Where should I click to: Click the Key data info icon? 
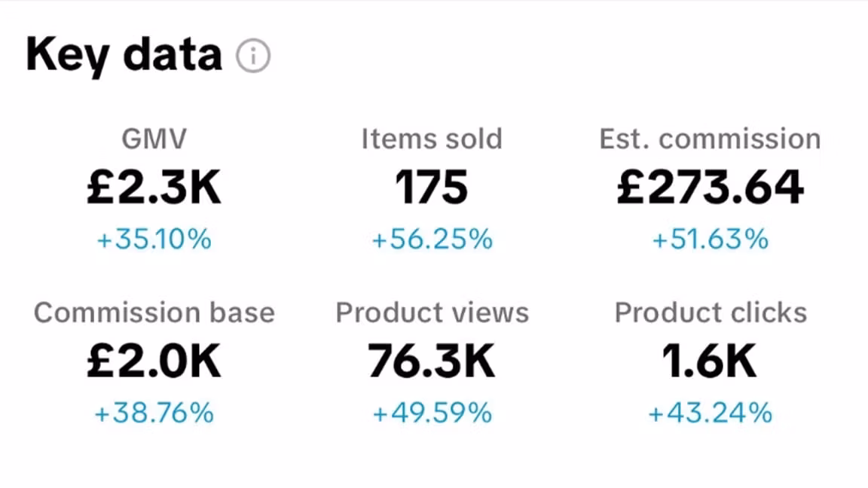(x=253, y=56)
